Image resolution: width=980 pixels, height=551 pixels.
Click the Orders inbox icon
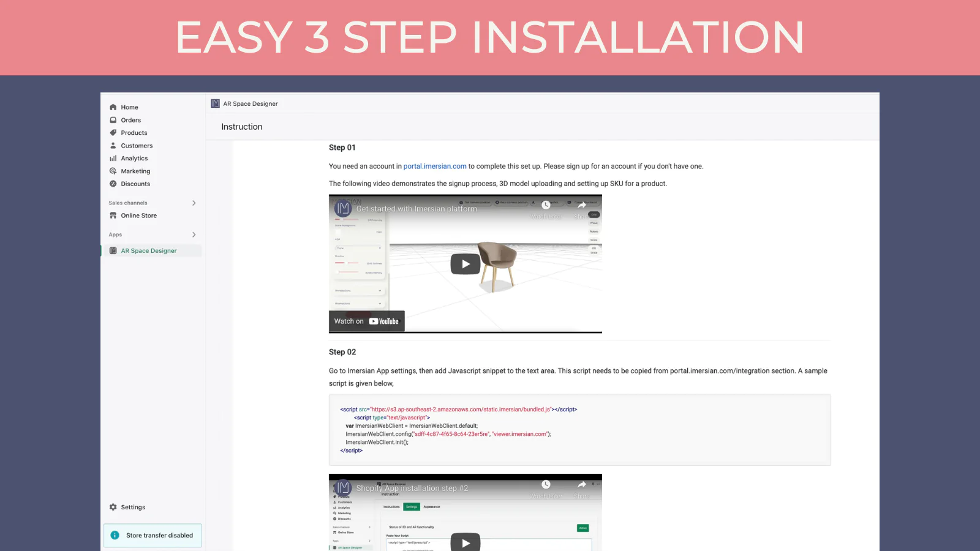pyautogui.click(x=113, y=120)
